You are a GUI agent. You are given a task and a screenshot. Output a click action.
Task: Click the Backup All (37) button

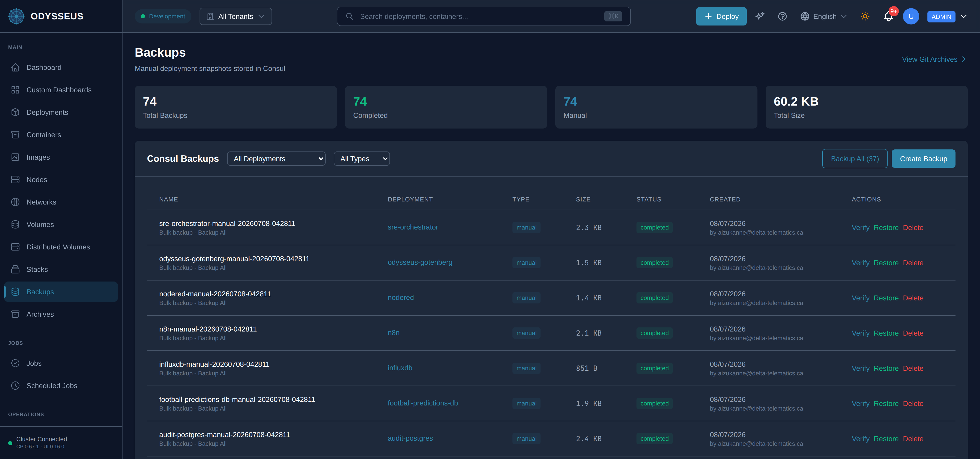point(854,158)
